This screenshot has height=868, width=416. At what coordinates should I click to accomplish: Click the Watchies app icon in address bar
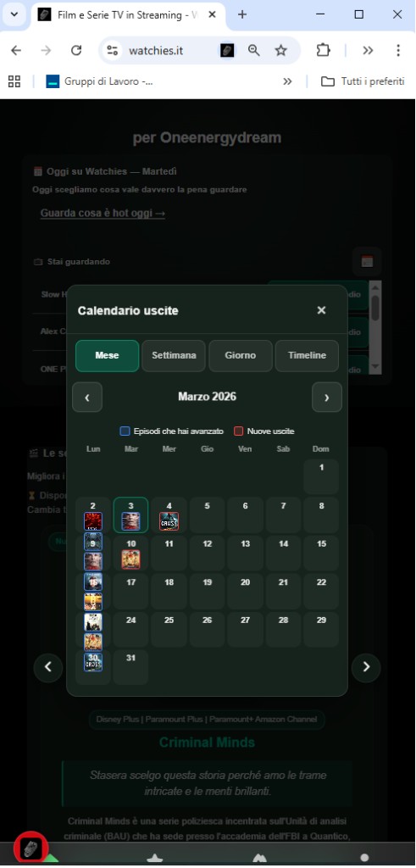(227, 50)
